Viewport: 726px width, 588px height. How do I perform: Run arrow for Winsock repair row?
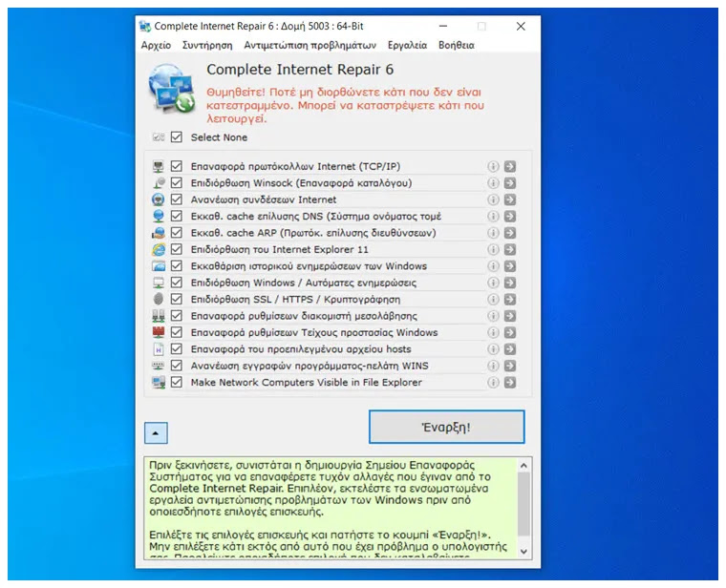[x=510, y=183]
